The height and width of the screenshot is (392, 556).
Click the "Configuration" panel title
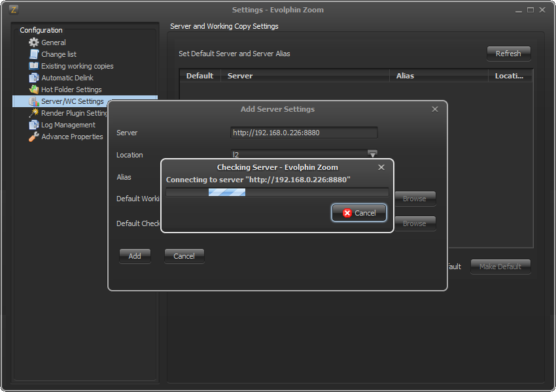pyautogui.click(x=41, y=30)
